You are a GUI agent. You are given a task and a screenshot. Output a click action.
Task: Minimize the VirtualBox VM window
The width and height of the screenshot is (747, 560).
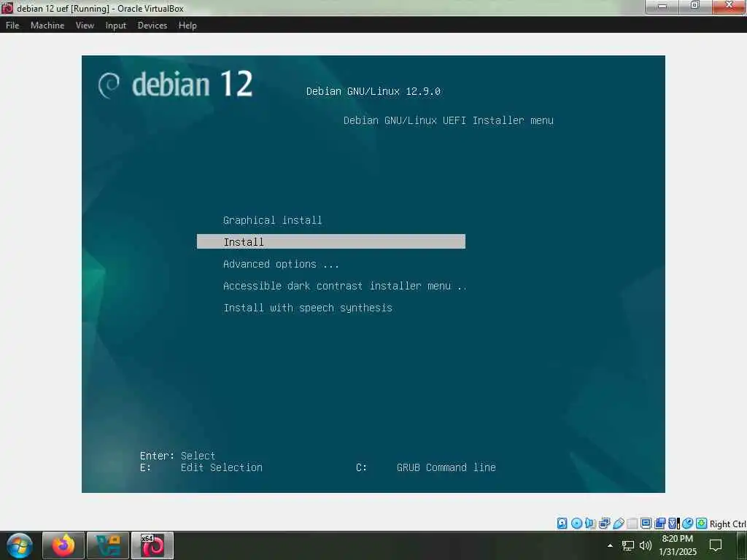pos(662,6)
